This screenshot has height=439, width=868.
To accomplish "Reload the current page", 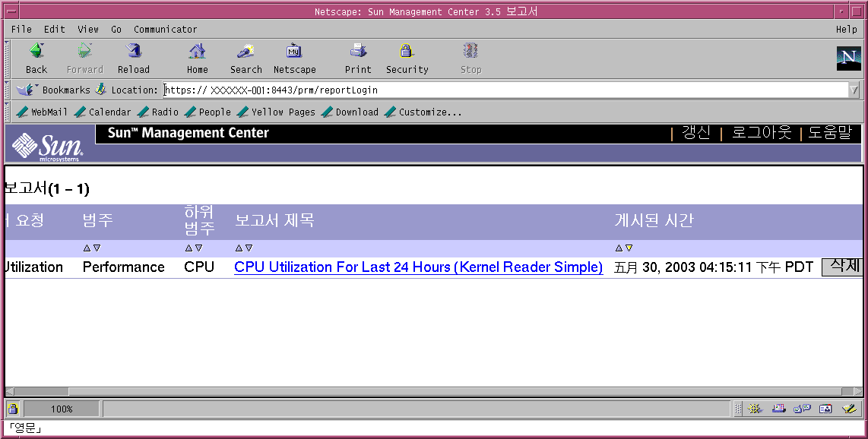I will pyautogui.click(x=134, y=58).
